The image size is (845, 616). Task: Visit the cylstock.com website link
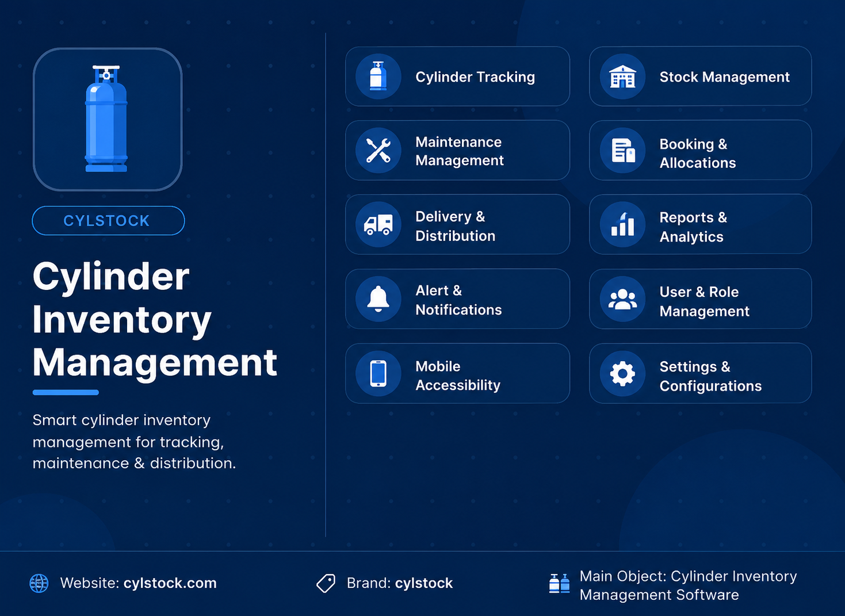pyautogui.click(x=170, y=583)
